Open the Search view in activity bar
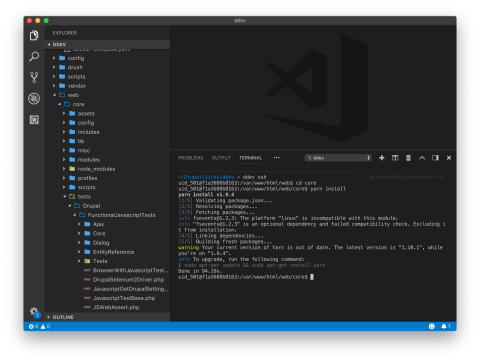Screen dimensions: 480x362 tap(34, 56)
